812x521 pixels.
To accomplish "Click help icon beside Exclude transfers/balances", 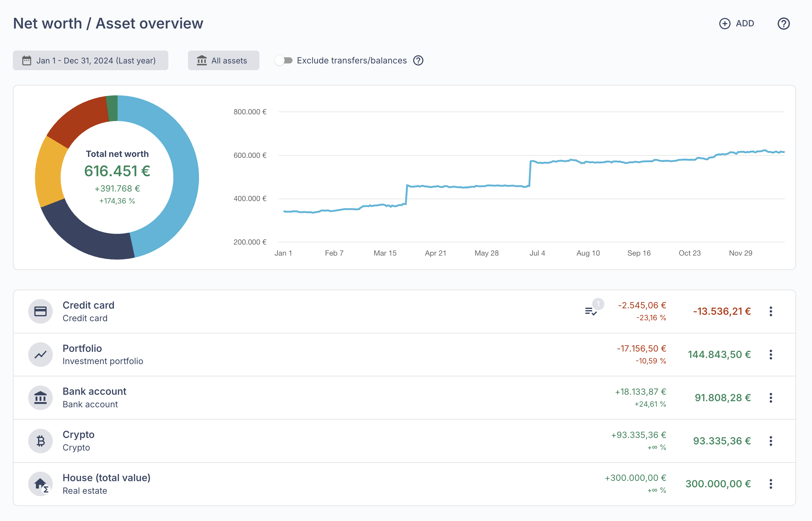I will click(418, 61).
